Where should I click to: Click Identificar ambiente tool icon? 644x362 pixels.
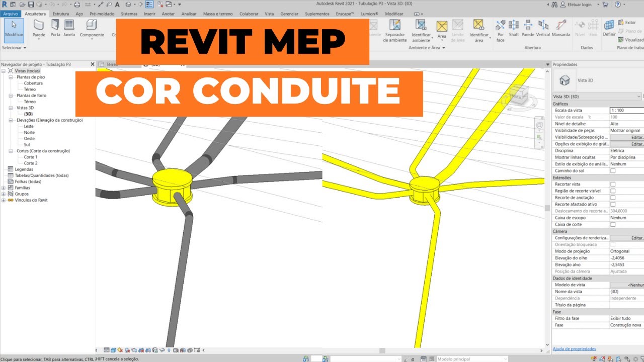pos(421,25)
